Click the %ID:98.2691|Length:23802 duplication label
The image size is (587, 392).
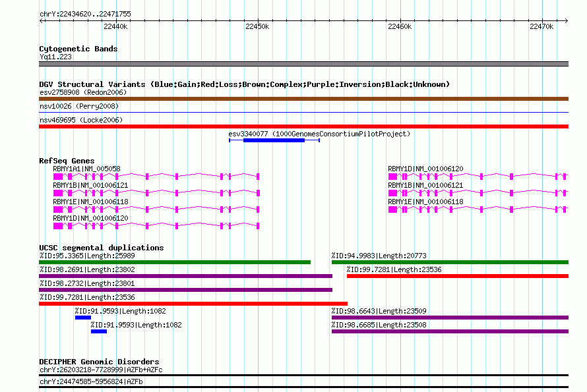pyautogui.click(x=87, y=269)
